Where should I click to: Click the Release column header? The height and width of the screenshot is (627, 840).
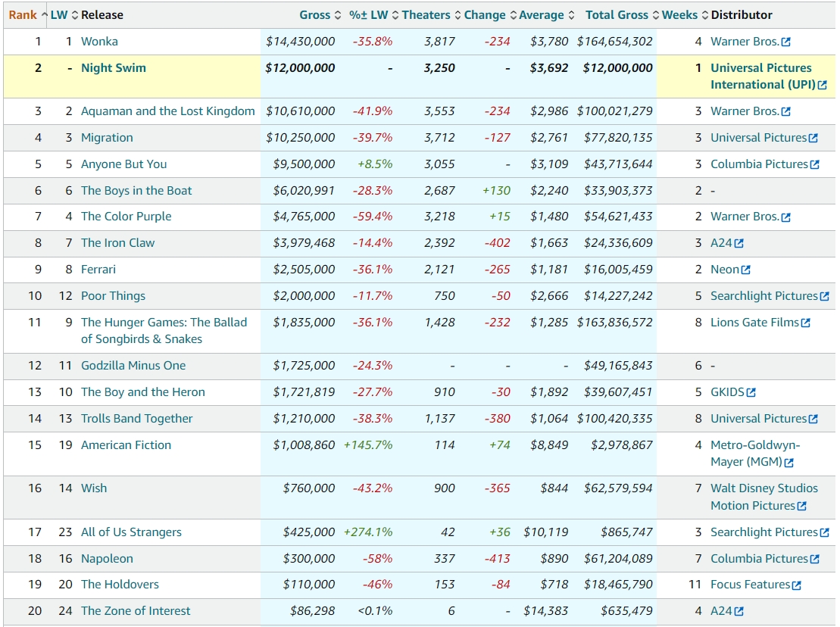(101, 15)
